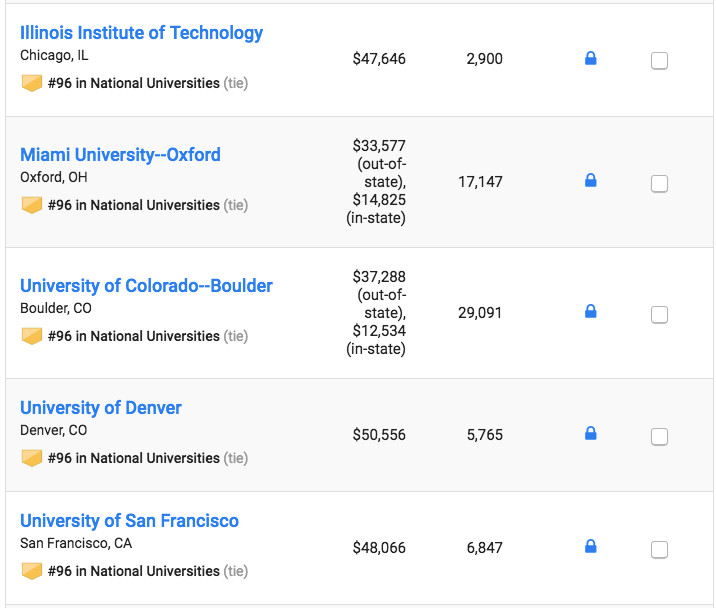Visit the University of Colorado--Boulder page
Viewport: 716px width, 608px height.
point(146,286)
